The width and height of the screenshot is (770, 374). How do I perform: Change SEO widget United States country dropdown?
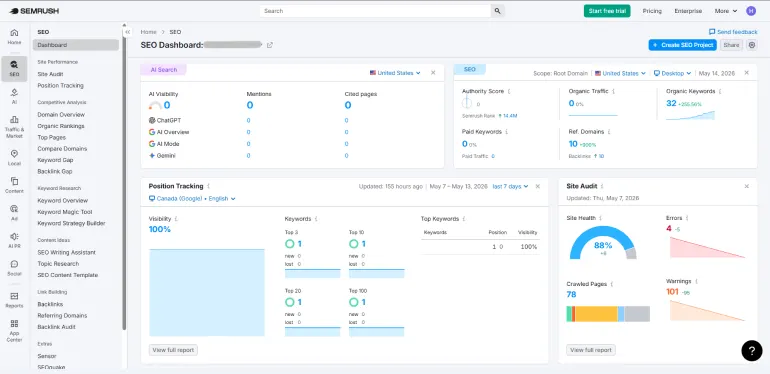click(620, 73)
